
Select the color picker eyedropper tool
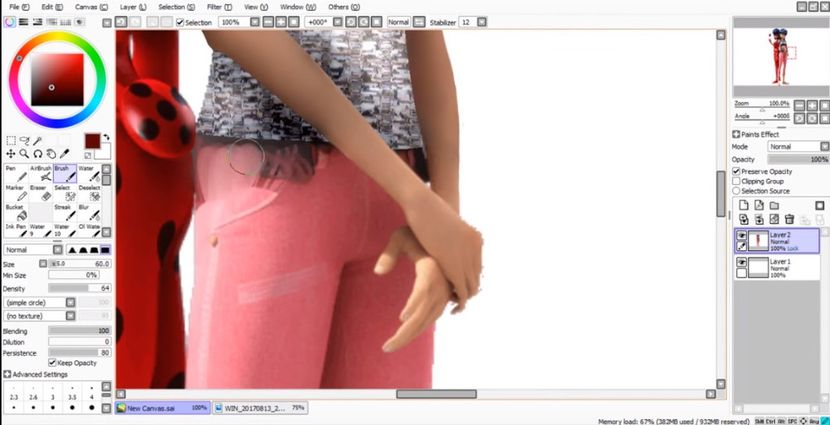[x=65, y=154]
